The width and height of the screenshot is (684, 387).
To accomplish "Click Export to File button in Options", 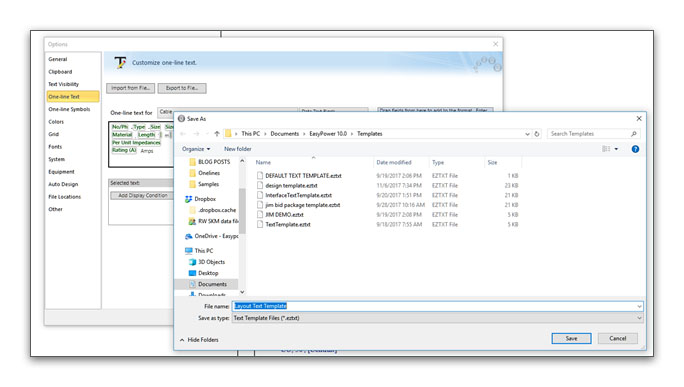I will click(182, 88).
